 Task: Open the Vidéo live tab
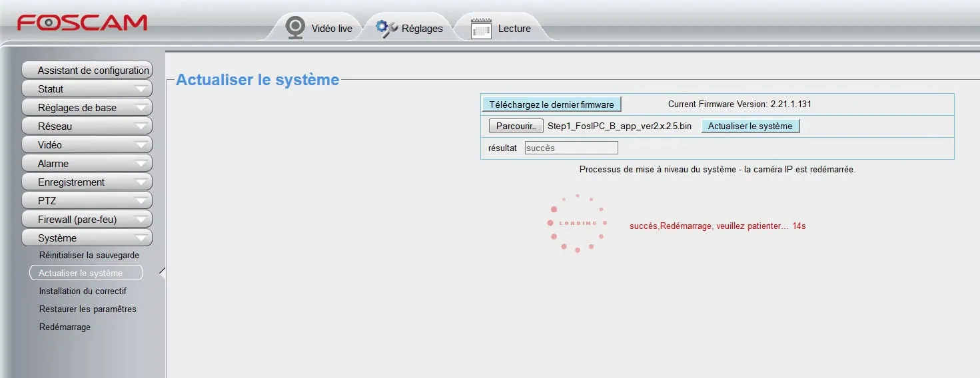coord(332,29)
